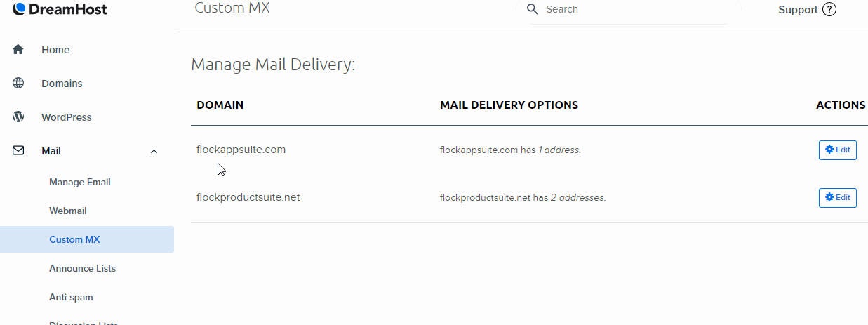Click the flockappsuite.com domain name
Screen dimensions: 868x325
click(x=241, y=150)
